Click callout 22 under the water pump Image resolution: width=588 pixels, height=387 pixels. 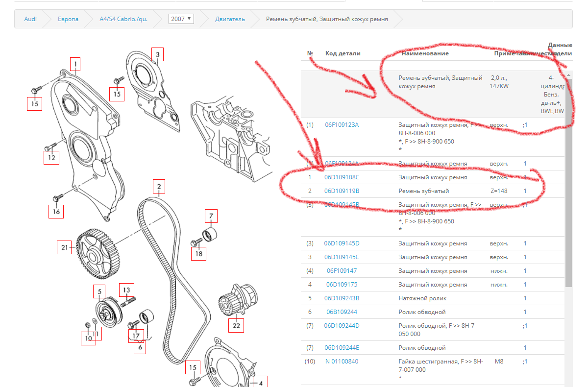click(x=236, y=325)
